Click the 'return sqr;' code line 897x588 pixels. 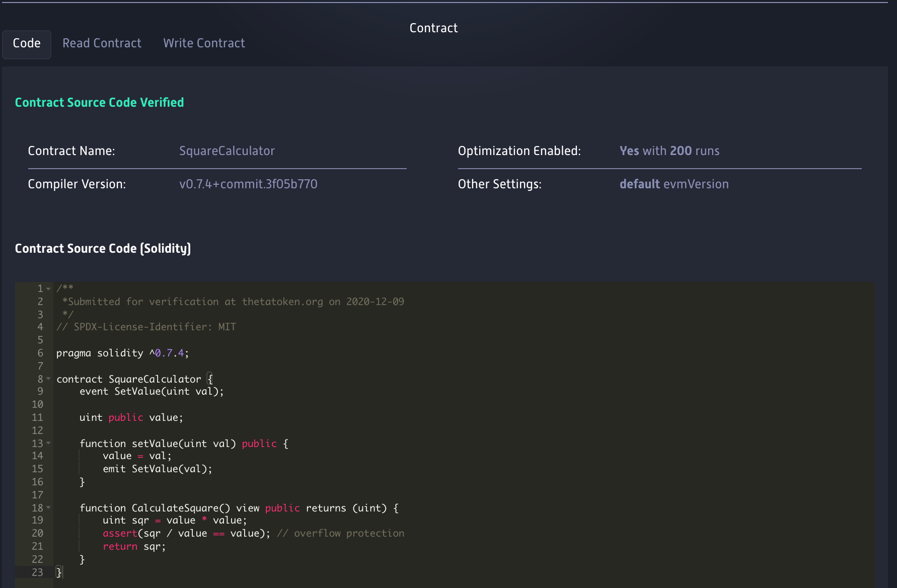(x=134, y=547)
